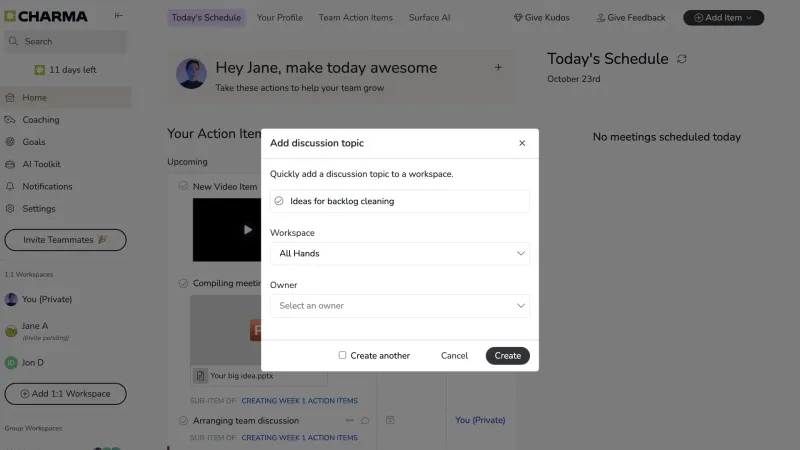The height and width of the screenshot is (450, 800).
Task: Open the Settings gear in the sidebar
Action: click(x=10, y=209)
